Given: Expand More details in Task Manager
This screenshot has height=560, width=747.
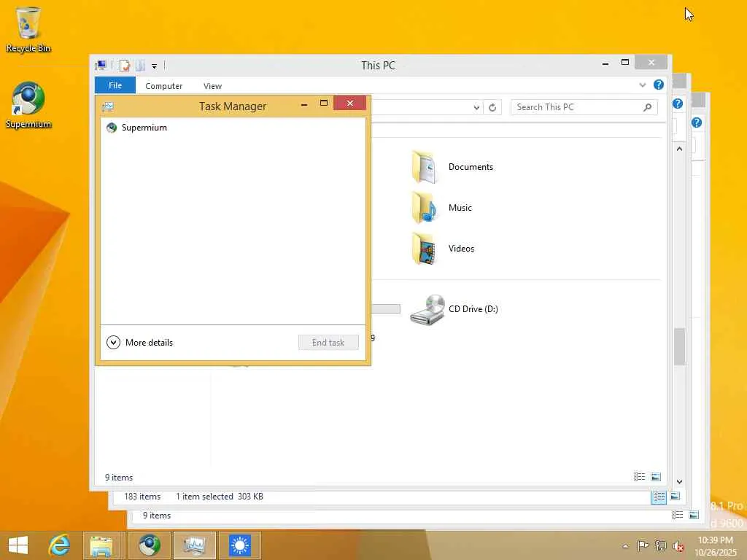Looking at the screenshot, I should [x=139, y=343].
